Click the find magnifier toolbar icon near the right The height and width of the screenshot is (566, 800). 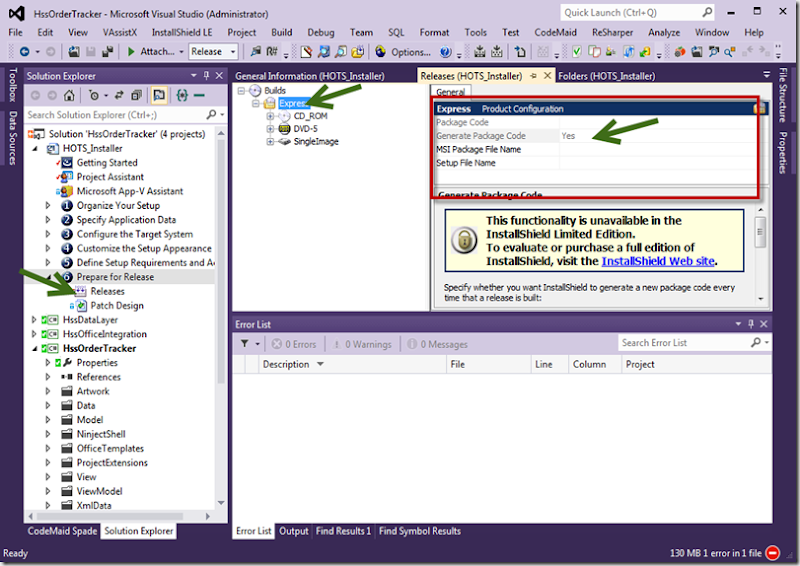click(x=730, y=52)
